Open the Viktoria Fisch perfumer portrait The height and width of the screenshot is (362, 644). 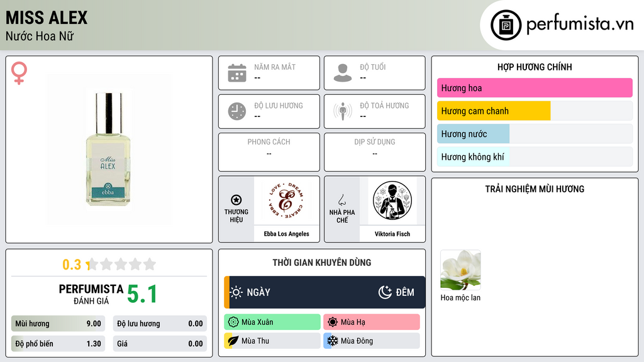[392, 200]
